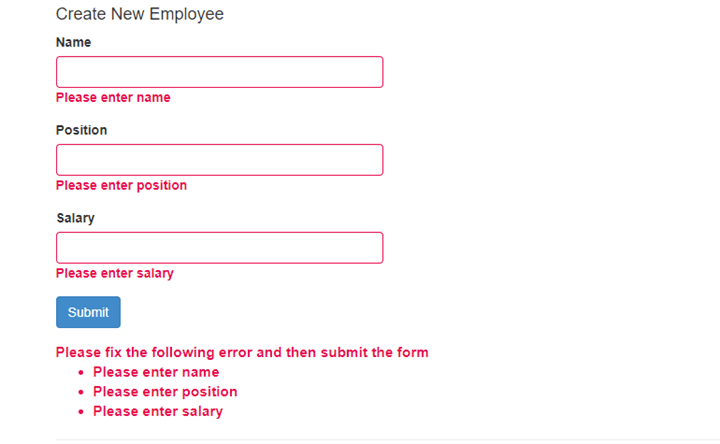Screen dimensions: 720x444
Task: Click the name error directly under Name input
Action: pyautogui.click(x=113, y=97)
